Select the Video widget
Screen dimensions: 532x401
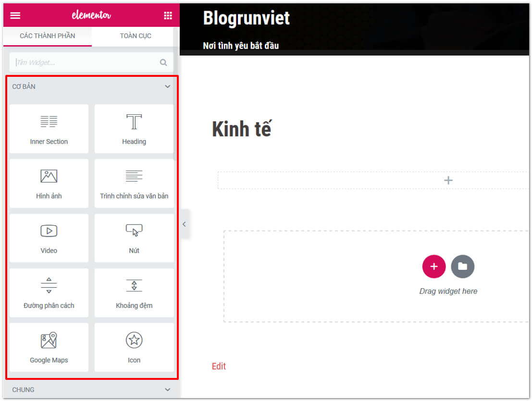coord(49,238)
